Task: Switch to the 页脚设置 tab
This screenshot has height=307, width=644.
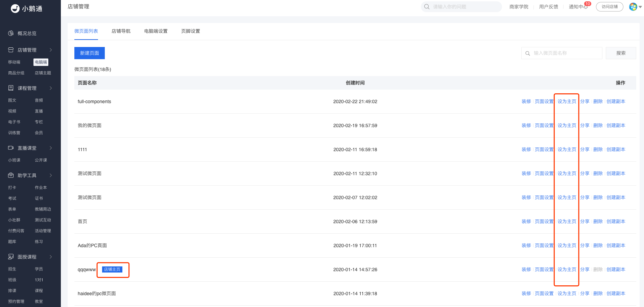Action: 191,31
